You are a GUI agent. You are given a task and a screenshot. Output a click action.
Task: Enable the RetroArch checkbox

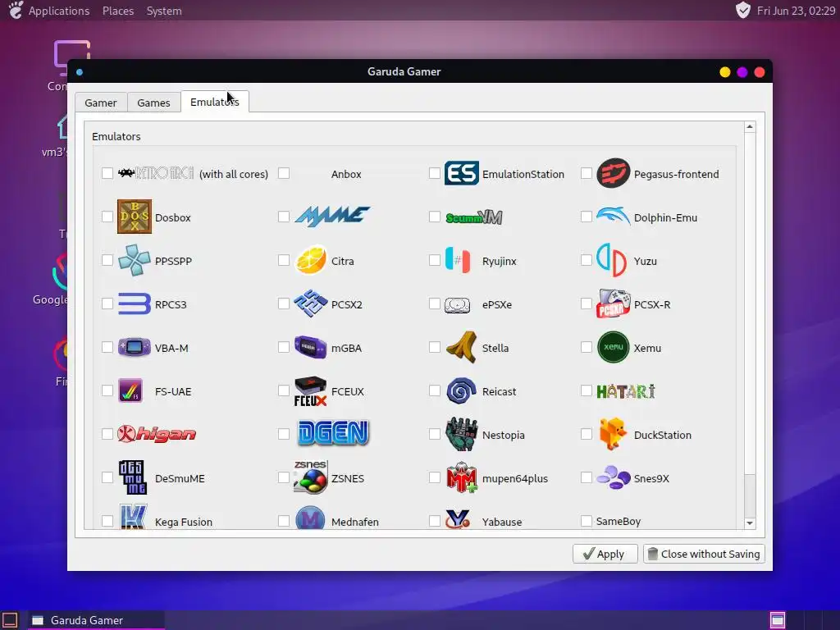[x=107, y=173]
